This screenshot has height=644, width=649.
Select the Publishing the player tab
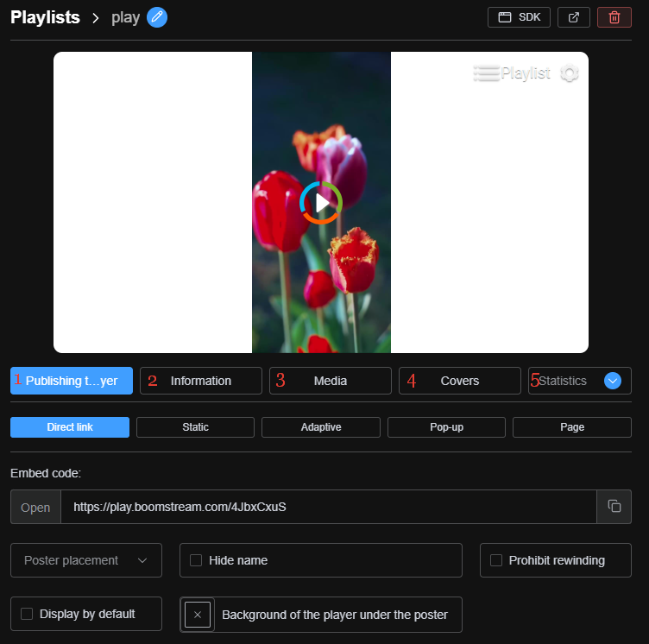click(x=71, y=381)
